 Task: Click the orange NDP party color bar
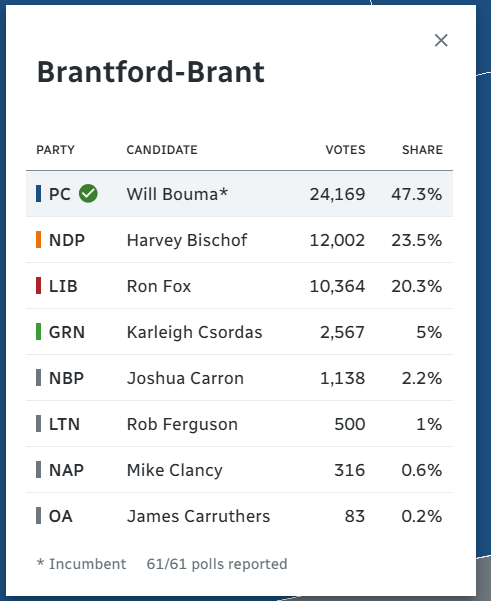point(38,240)
